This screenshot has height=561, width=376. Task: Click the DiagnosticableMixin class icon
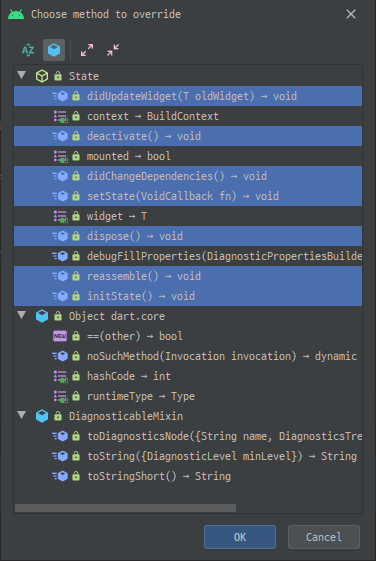click(42, 416)
